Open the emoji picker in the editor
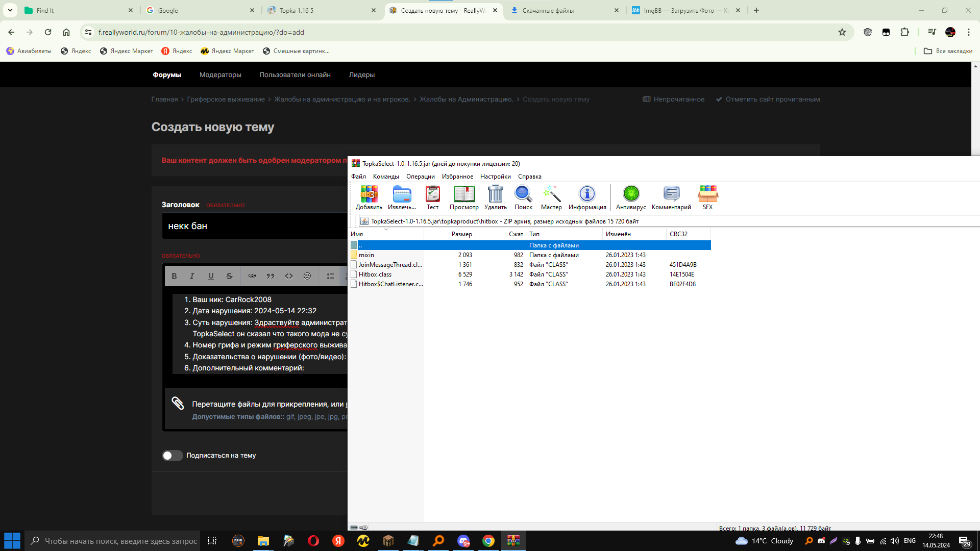 click(307, 276)
